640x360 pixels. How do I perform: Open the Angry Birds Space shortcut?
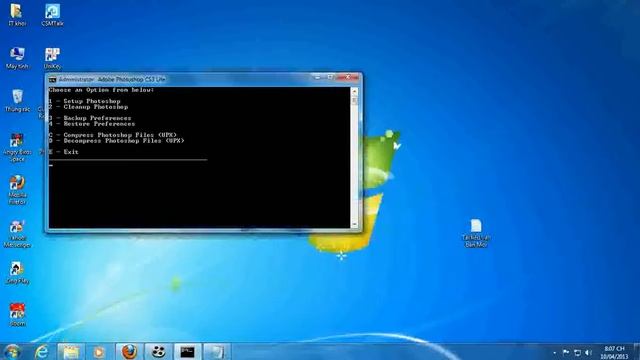tap(17, 147)
